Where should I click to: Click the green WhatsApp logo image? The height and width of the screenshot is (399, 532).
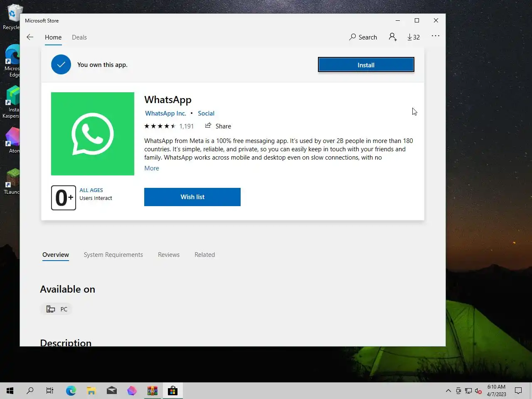tap(93, 134)
